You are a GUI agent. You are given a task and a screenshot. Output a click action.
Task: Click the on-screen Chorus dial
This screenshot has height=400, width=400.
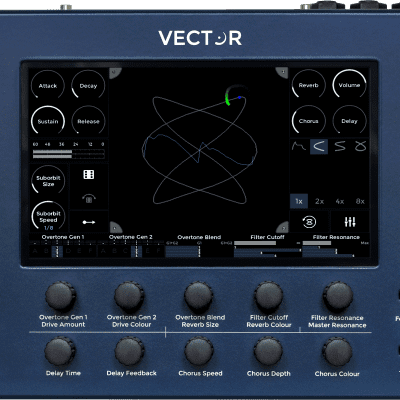pos(309,121)
